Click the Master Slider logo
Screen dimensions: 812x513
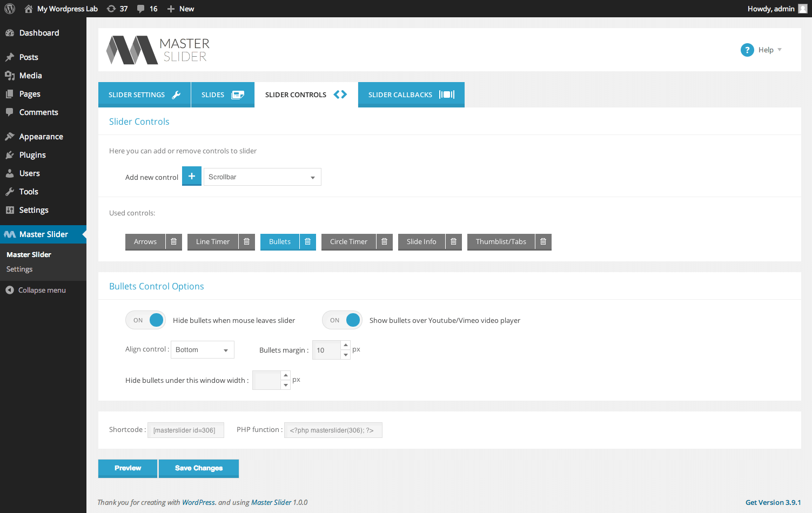158,50
